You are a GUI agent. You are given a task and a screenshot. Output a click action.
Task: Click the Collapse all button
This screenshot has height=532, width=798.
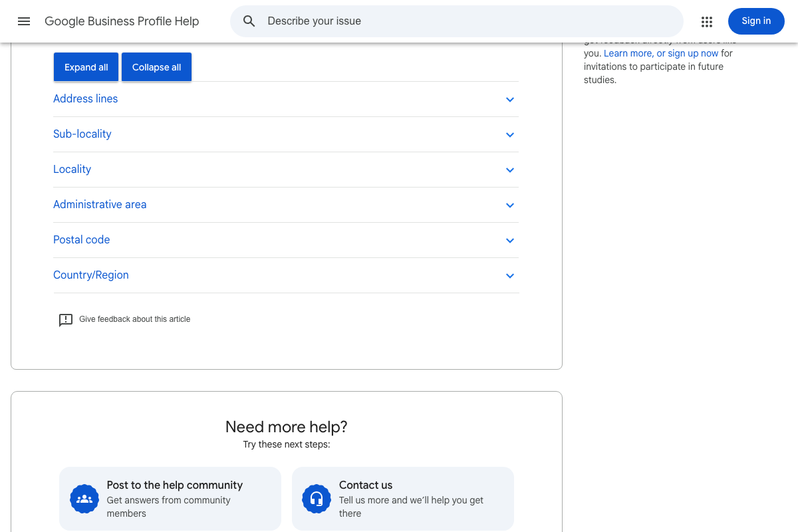(156, 67)
